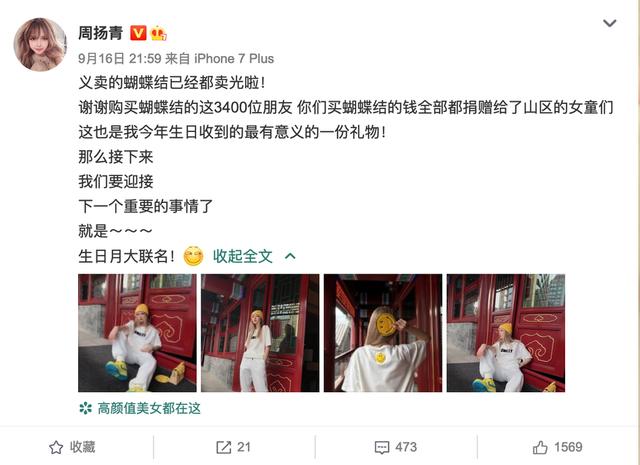
Task: Open the third photo, smiley hat back view
Action: tap(383, 333)
